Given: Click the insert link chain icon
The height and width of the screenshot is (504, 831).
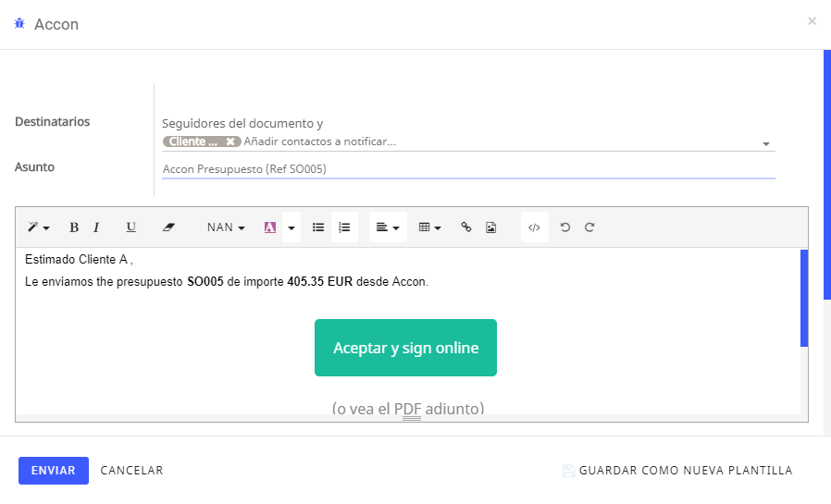Looking at the screenshot, I should 466,227.
